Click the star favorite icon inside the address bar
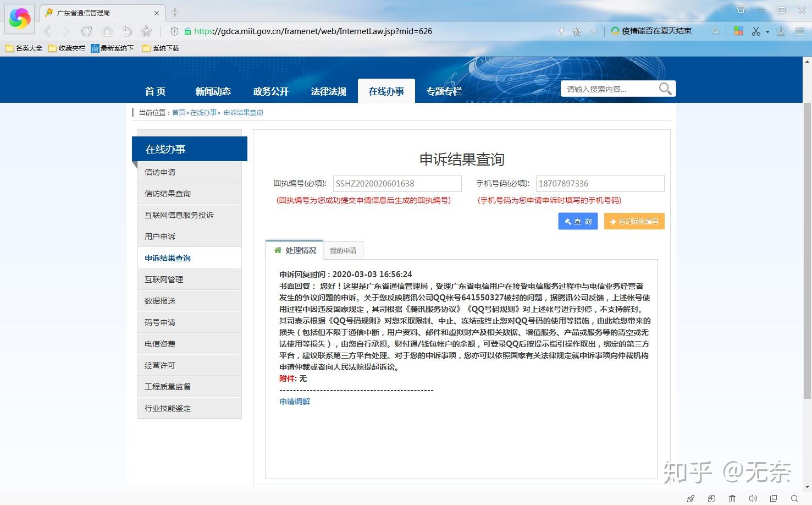This screenshot has height=505, width=812. (577, 31)
